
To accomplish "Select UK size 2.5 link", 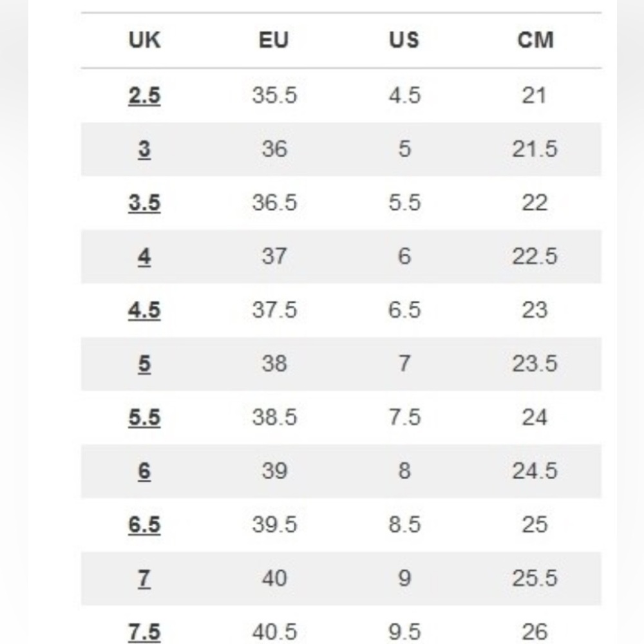I will pyautogui.click(x=144, y=96).
